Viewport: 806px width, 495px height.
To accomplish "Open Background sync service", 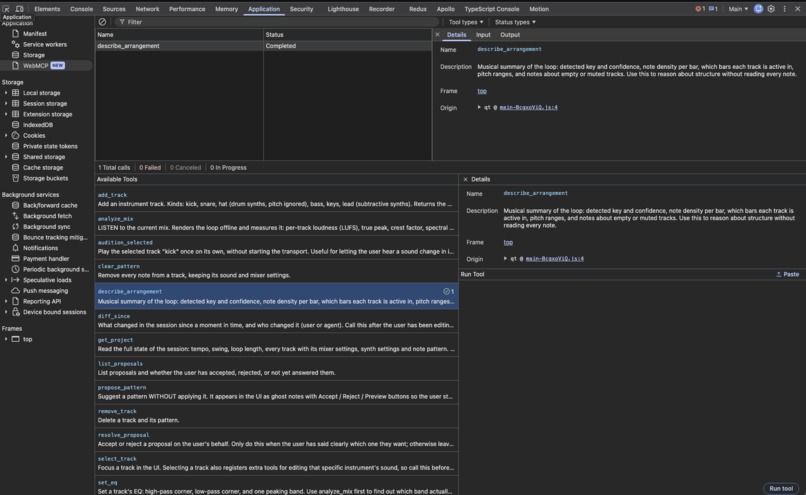I will pyautogui.click(x=47, y=227).
